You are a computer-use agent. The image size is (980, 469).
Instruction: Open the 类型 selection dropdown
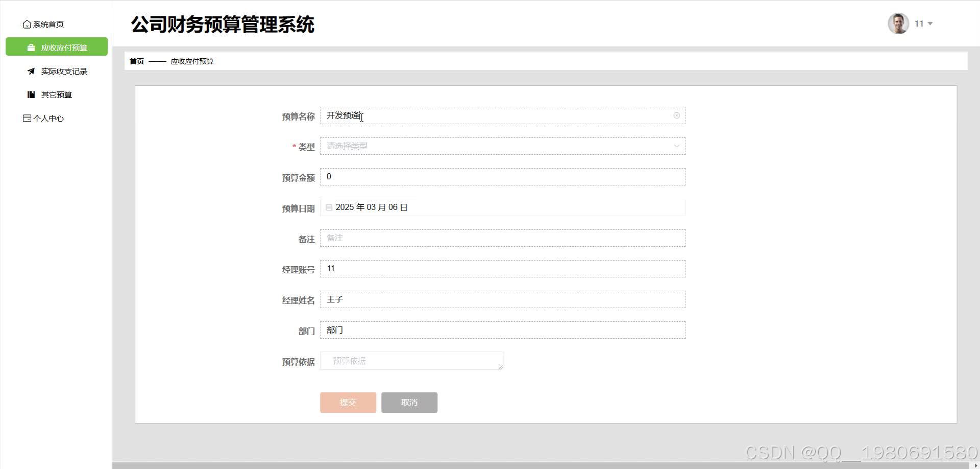(x=502, y=146)
